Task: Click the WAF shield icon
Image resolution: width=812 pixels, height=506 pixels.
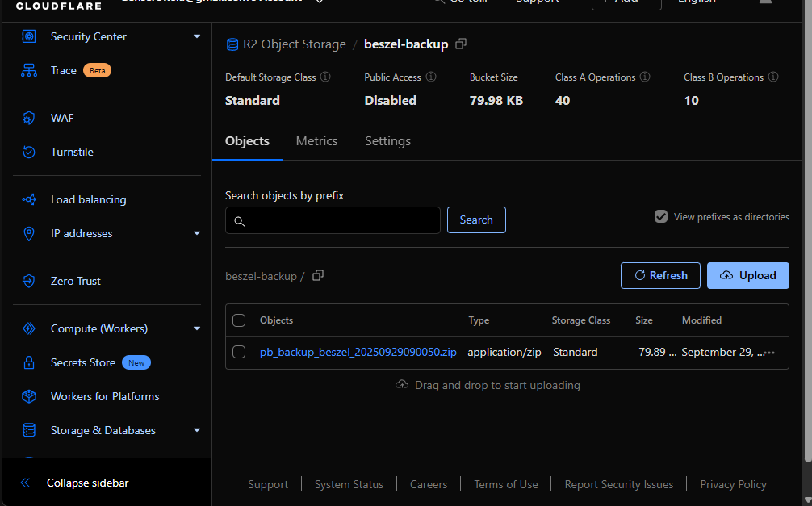Action: [x=29, y=118]
